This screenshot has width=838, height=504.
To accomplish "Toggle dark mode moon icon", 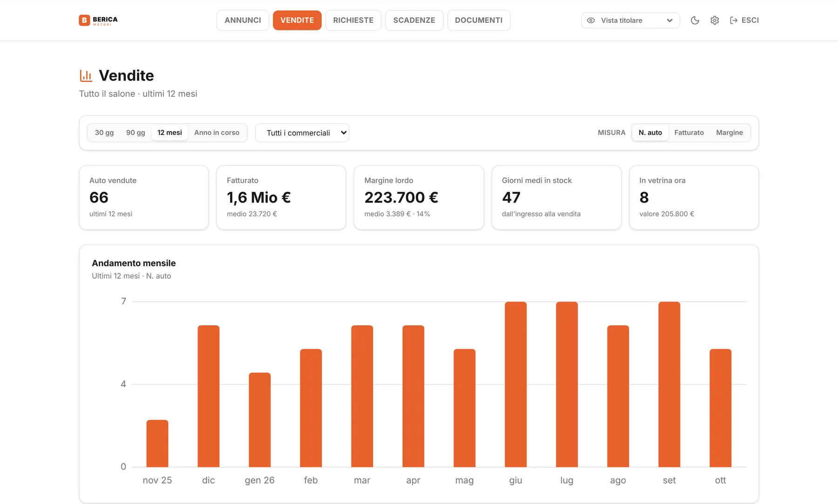I will (x=695, y=20).
